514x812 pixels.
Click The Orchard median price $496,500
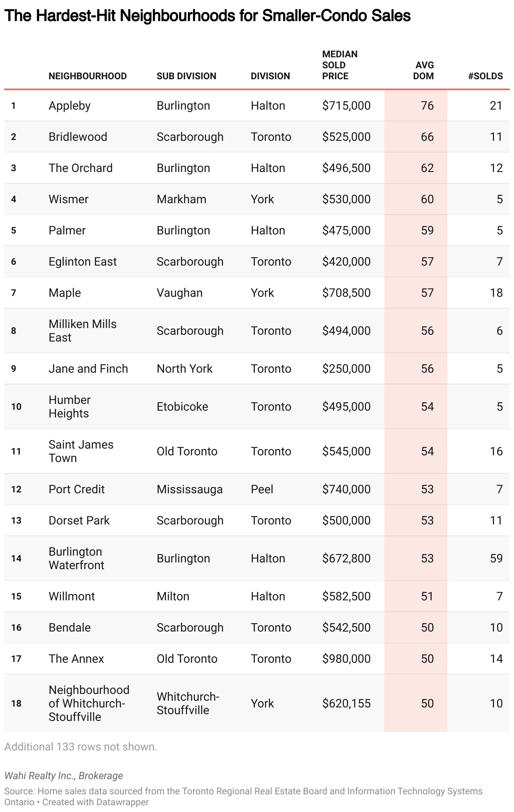[346, 168]
